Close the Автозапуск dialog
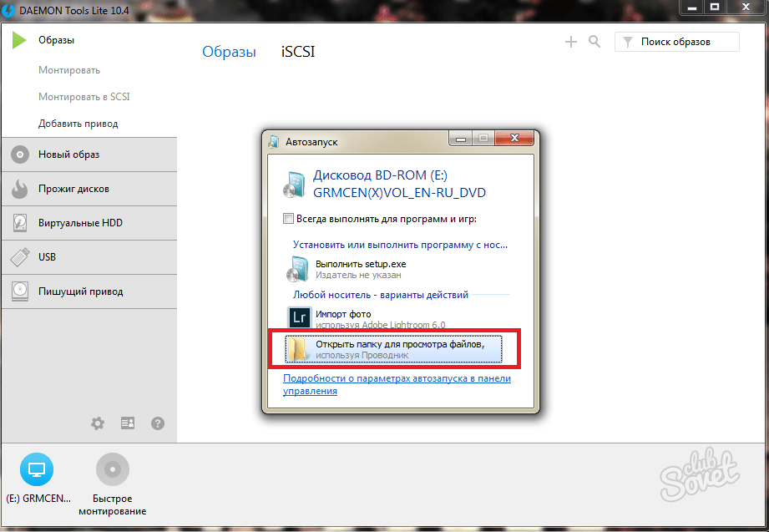769x532 pixels. tap(514, 139)
